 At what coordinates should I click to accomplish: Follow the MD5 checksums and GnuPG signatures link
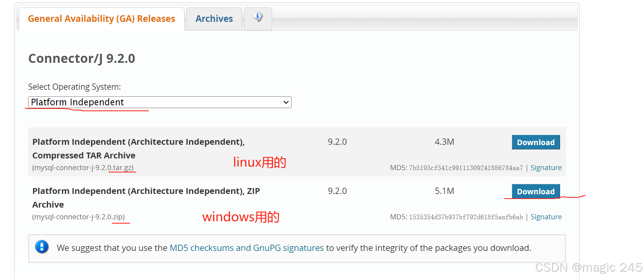point(247,248)
